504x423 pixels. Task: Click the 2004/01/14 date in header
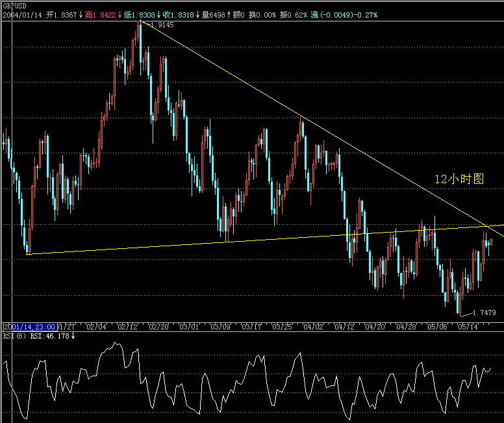pos(23,15)
